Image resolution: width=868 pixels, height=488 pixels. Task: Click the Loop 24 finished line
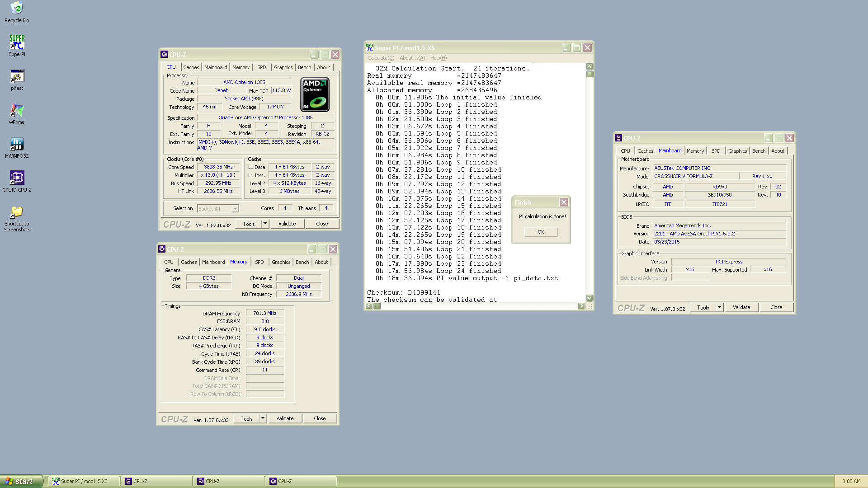click(439, 271)
